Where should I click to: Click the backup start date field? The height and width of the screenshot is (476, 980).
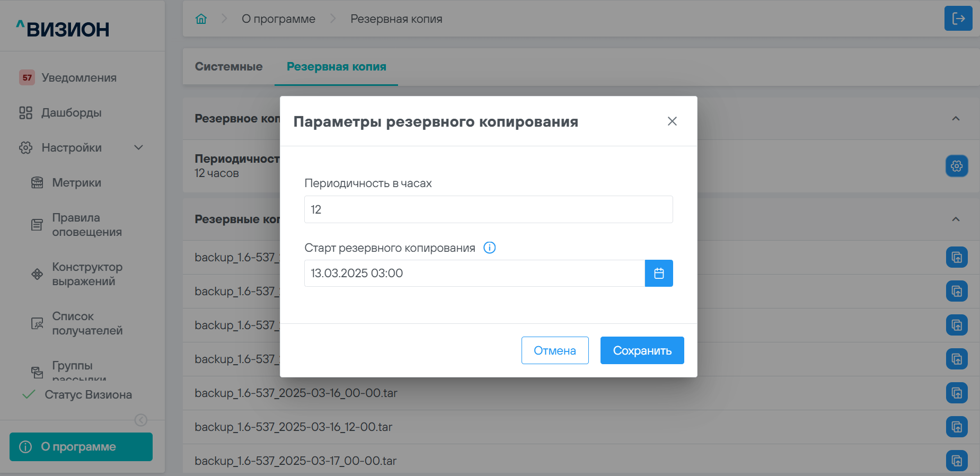(x=474, y=274)
